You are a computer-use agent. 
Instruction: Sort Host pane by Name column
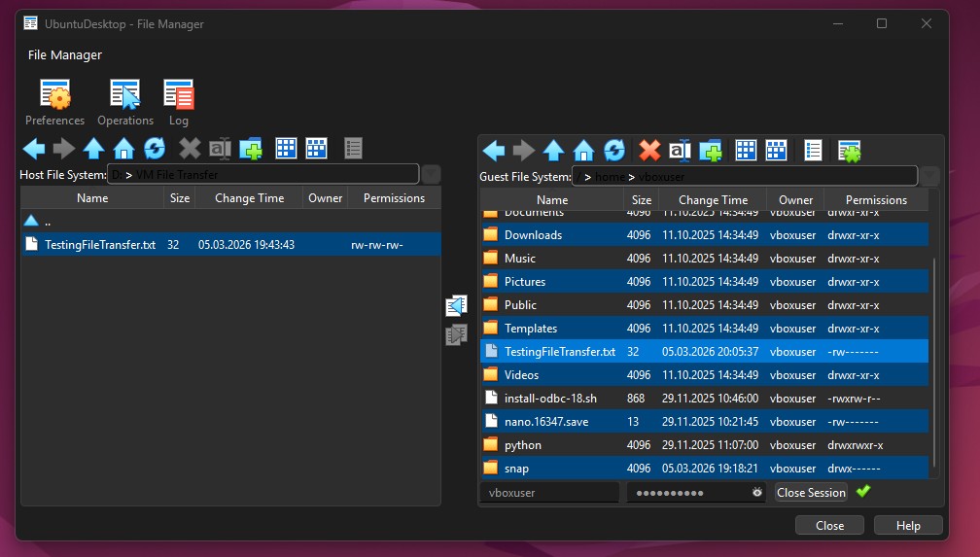pos(92,198)
